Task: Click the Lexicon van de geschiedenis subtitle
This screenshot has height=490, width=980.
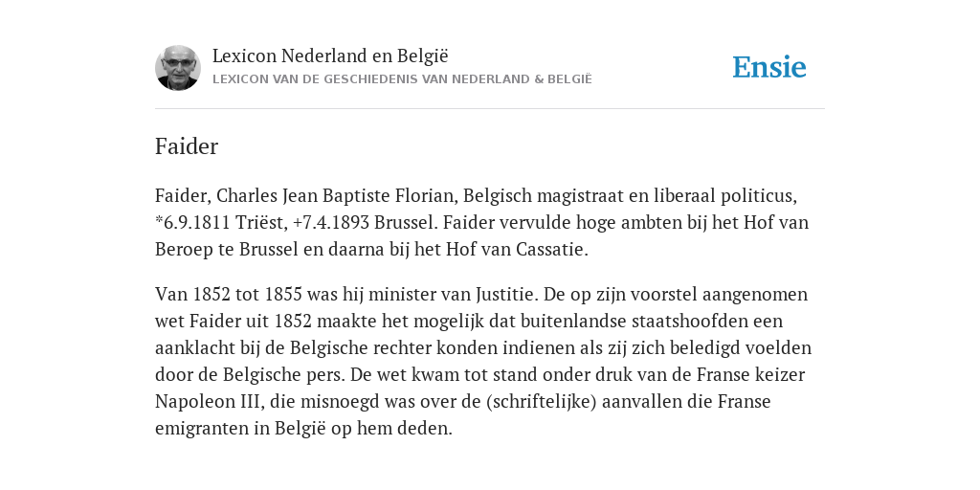Action: point(402,79)
